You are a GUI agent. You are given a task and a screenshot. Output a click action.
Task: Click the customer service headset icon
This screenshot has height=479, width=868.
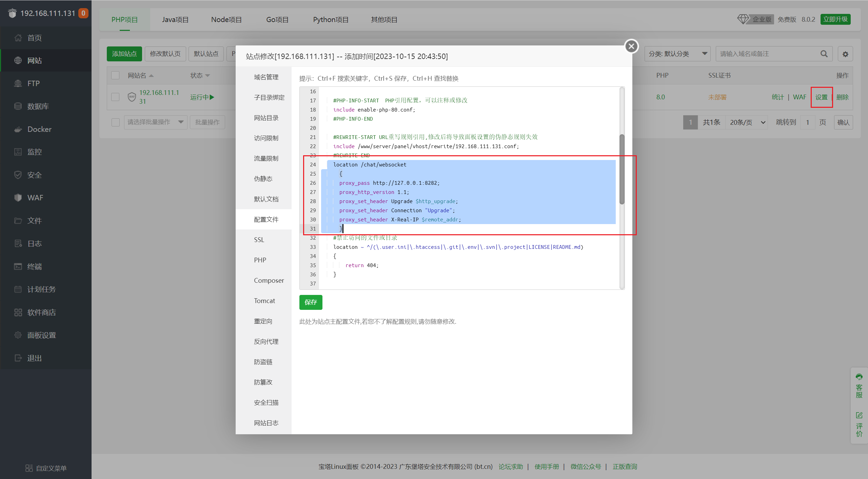(x=859, y=377)
